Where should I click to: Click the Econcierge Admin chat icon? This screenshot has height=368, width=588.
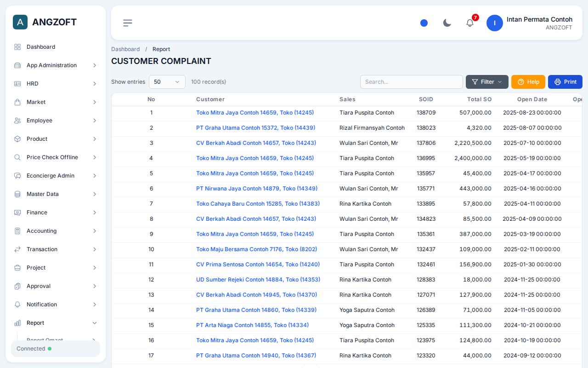click(17, 176)
